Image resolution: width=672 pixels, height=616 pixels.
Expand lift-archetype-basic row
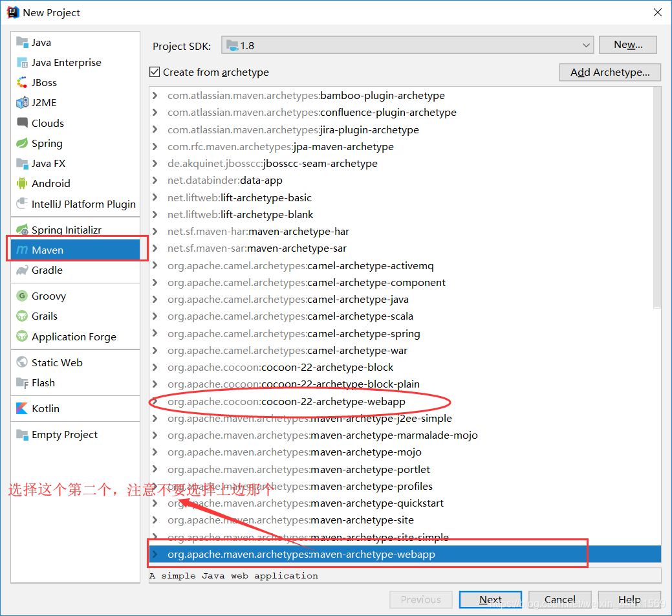tap(155, 197)
